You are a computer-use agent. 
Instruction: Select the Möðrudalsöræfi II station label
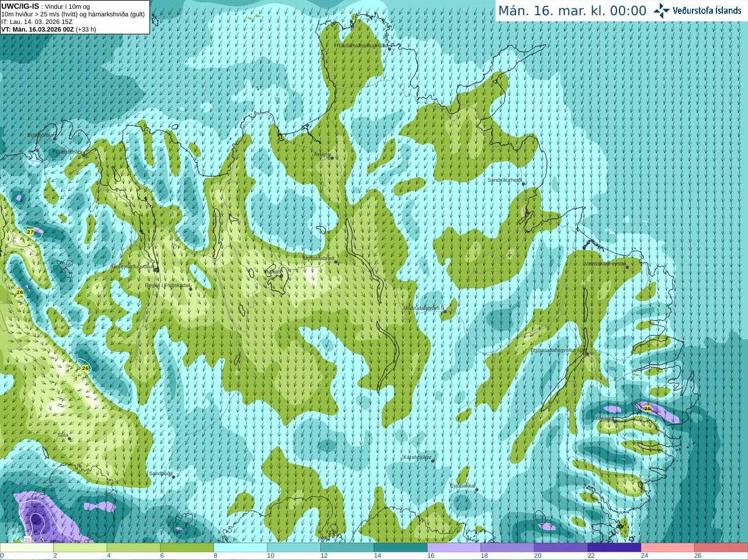coord(424,308)
